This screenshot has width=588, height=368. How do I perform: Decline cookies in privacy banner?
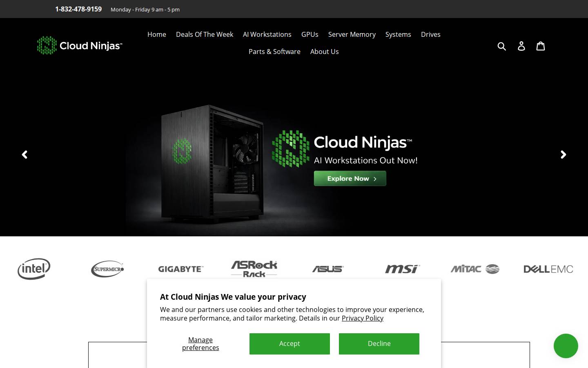point(379,344)
